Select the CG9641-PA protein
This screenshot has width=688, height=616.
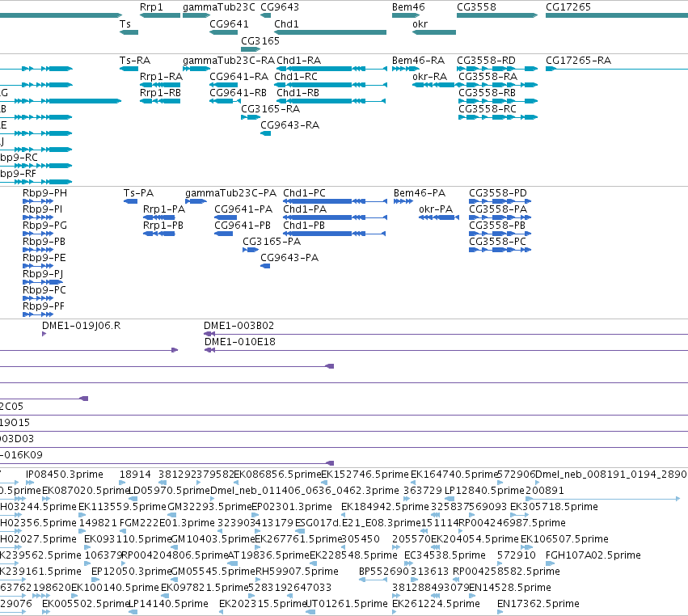[x=226, y=217]
